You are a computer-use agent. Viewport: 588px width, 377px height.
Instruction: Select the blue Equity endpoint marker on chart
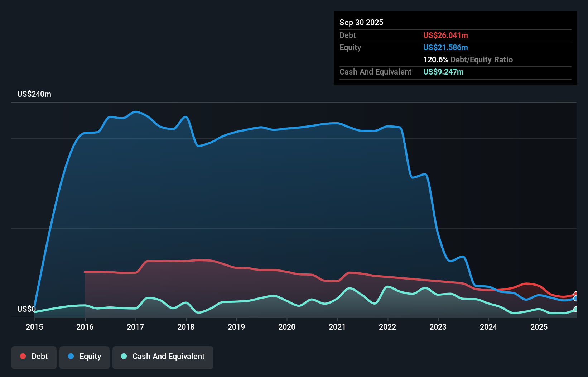click(x=575, y=298)
